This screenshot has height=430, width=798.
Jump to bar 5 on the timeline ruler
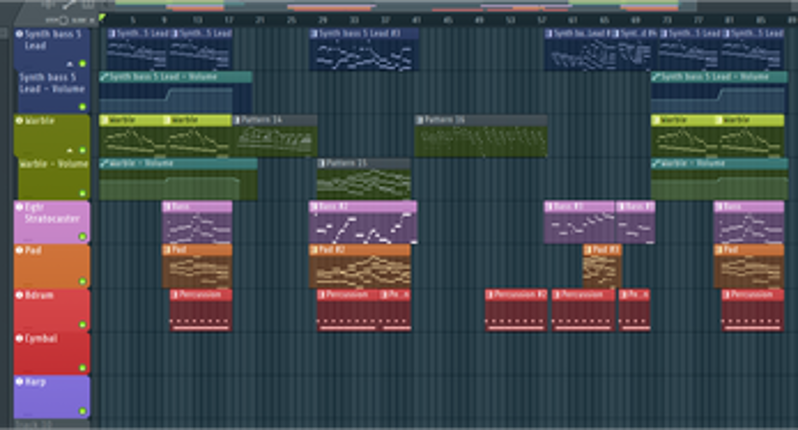point(132,20)
